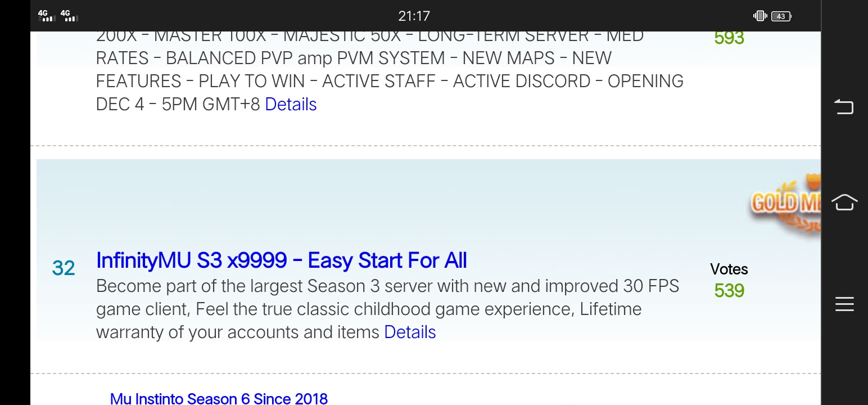The height and width of the screenshot is (405, 868).
Task: Open Details link after accounts and items
Action: point(410,332)
